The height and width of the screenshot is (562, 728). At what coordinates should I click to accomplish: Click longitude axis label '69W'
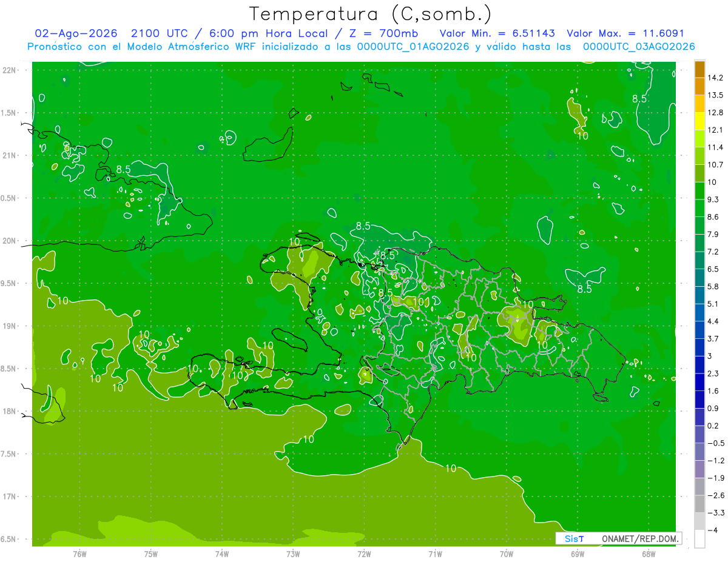click(x=578, y=554)
